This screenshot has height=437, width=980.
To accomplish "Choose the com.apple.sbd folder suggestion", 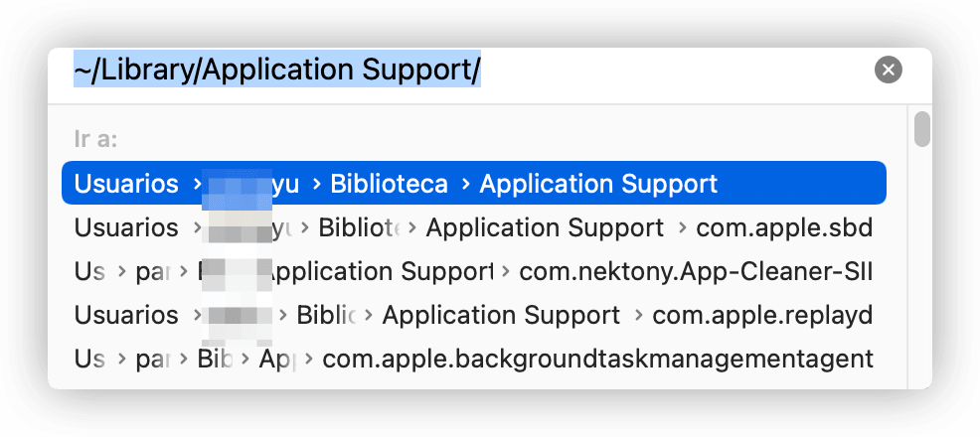I will click(783, 227).
